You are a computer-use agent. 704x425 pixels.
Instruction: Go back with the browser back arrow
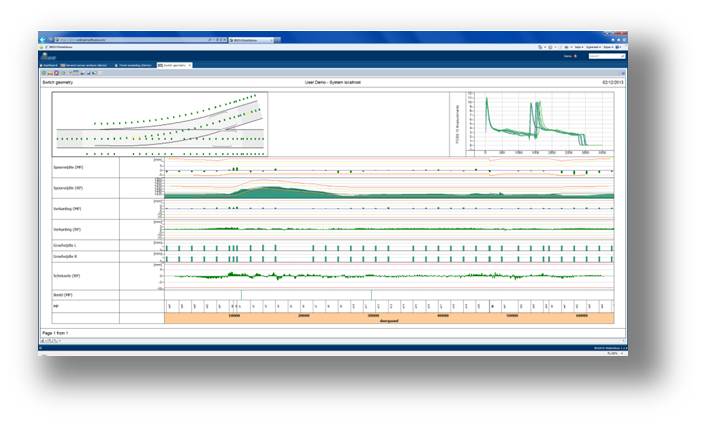click(43, 39)
